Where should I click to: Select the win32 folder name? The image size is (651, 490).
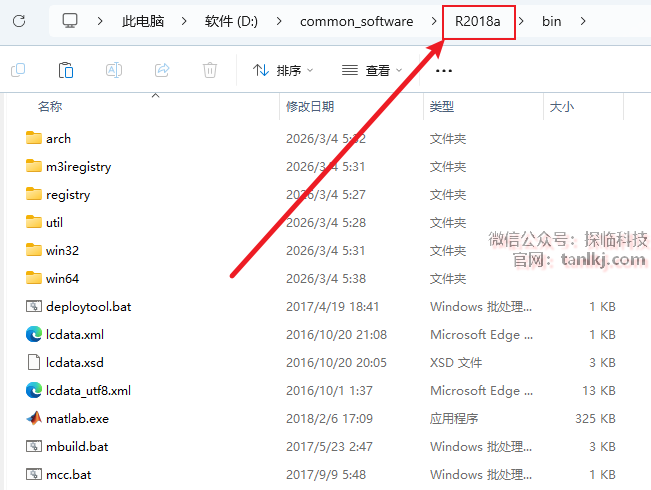(62, 251)
